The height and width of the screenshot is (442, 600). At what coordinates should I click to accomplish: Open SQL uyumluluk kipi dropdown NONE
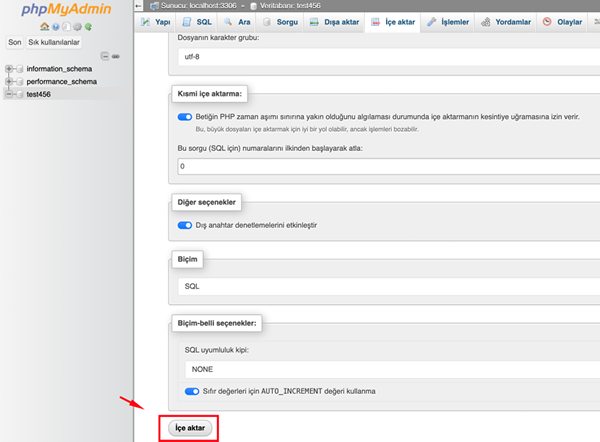[x=393, y=369]
